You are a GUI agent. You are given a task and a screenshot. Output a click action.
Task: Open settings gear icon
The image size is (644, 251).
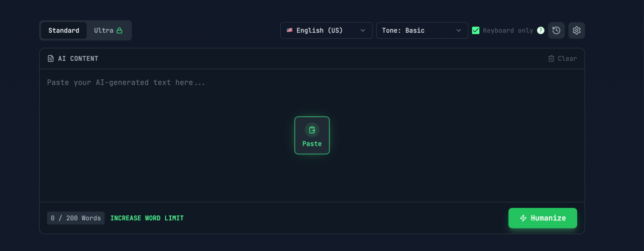coord(577,31)
